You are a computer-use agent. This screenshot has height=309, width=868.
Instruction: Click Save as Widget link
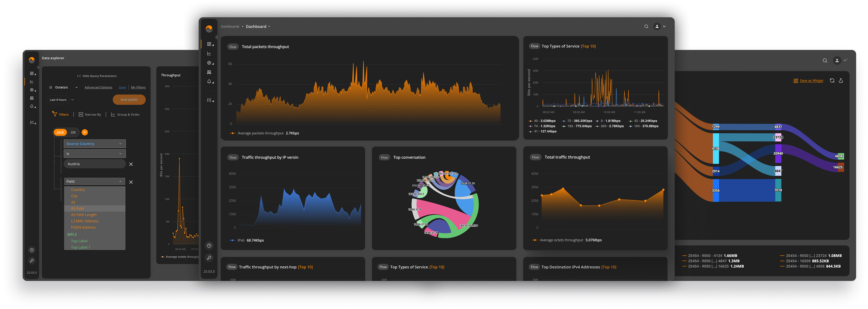point(811,81)
